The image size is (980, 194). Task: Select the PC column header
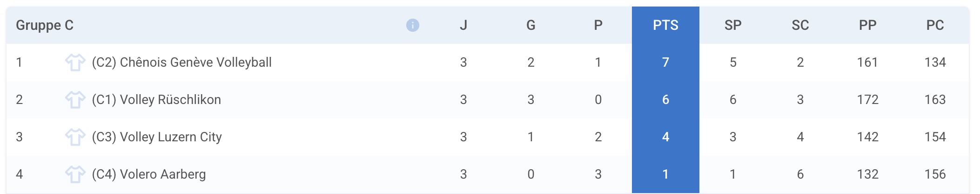[935, 25]
